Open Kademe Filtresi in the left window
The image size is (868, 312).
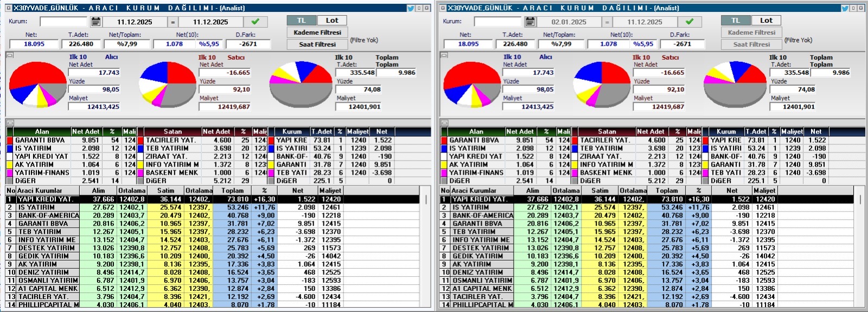point(317,33)
